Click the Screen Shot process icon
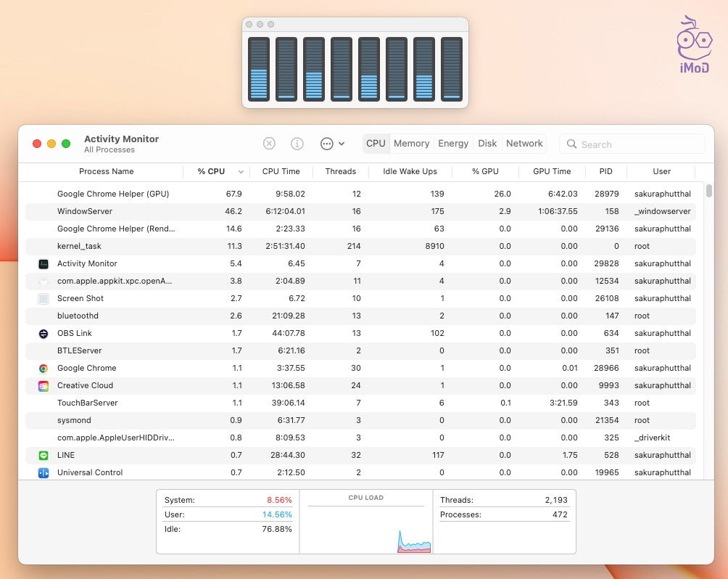The height and width of the screenshot is (579, 728). point(43,298)
